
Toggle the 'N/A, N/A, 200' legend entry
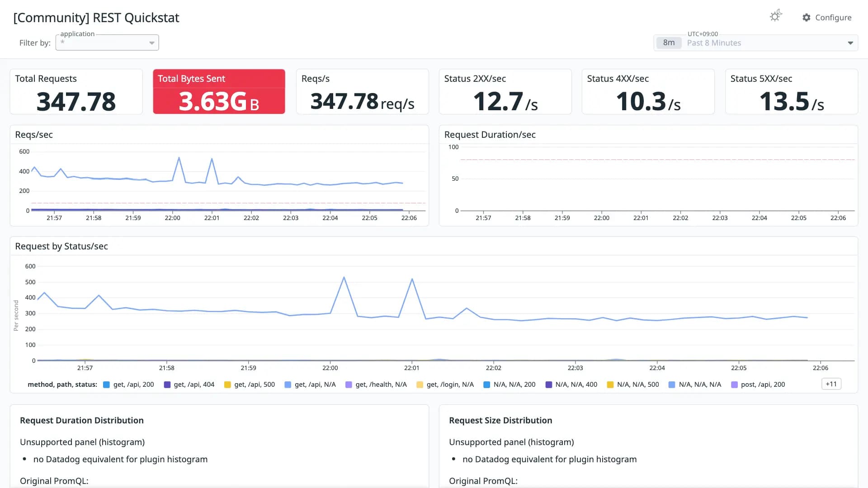pyautogui.click(x=509, y=385)
